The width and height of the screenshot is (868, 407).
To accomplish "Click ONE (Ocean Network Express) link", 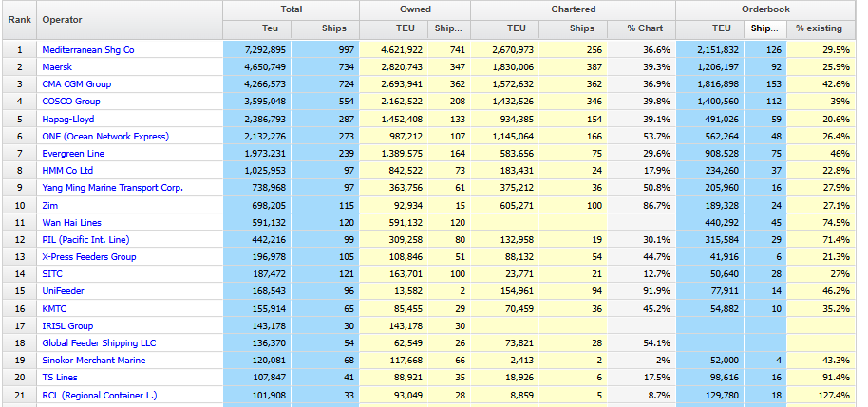I will click(x=104, y=136).
